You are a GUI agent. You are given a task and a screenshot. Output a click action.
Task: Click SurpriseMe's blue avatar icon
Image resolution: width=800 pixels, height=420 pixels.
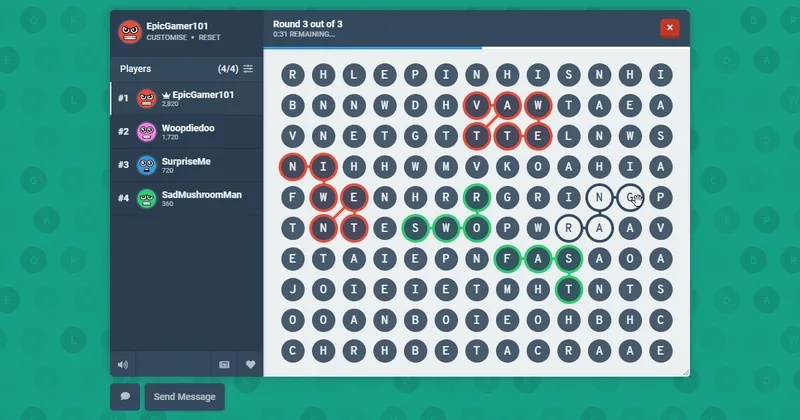point(146,165)
